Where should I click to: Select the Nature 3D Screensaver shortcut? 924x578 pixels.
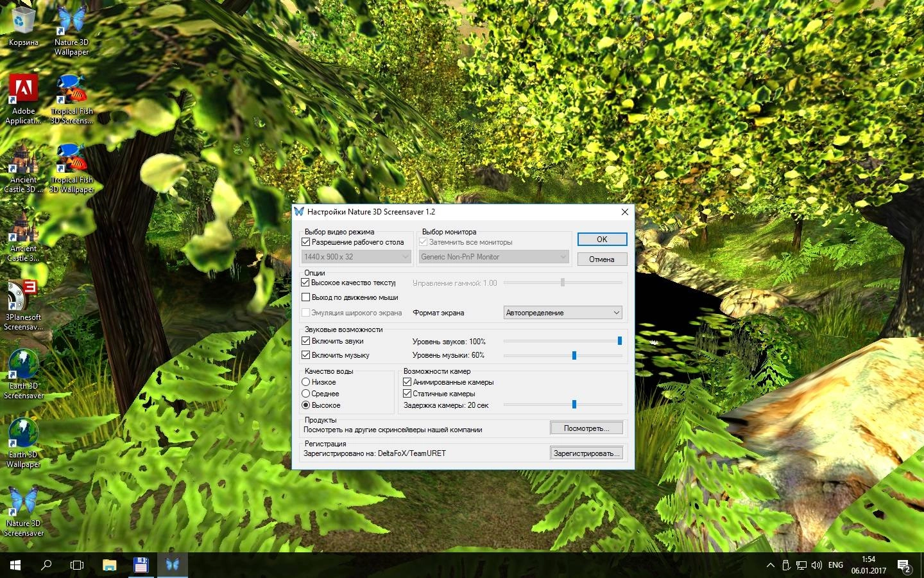[x=24, y=511]
